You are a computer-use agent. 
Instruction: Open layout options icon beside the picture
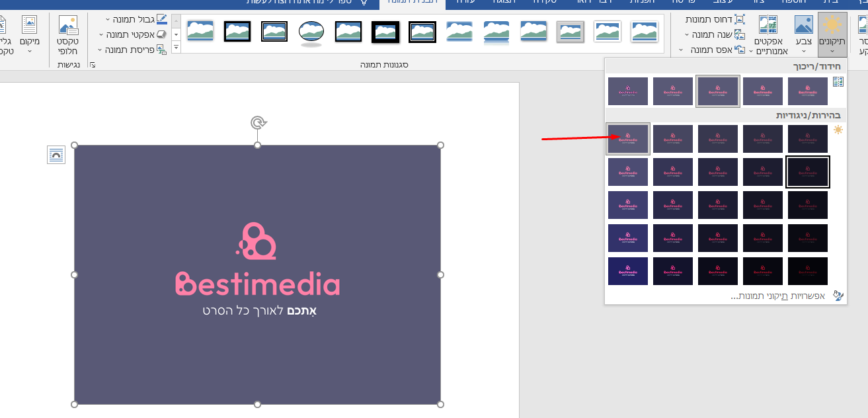[x=56, y=155]
